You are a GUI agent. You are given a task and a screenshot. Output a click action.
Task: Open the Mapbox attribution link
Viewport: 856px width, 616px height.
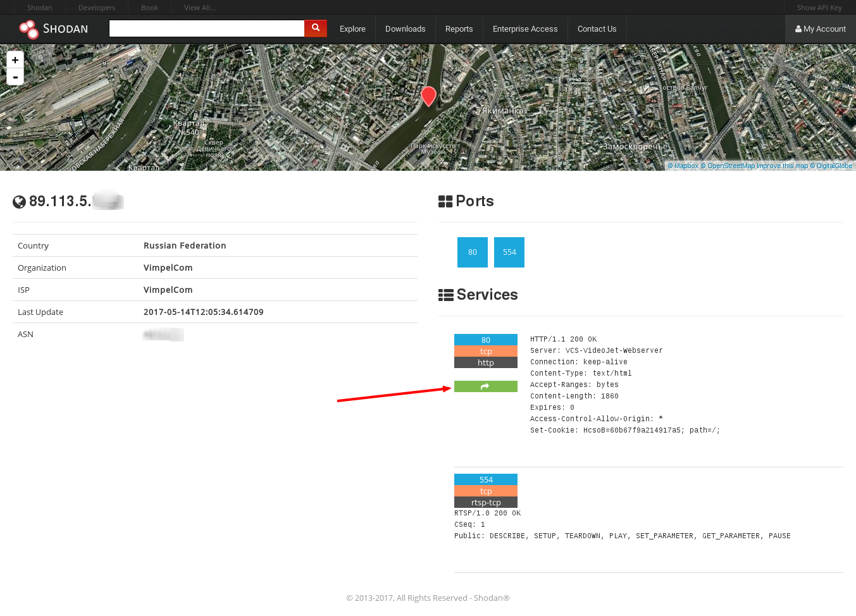[x=683, y=166]
